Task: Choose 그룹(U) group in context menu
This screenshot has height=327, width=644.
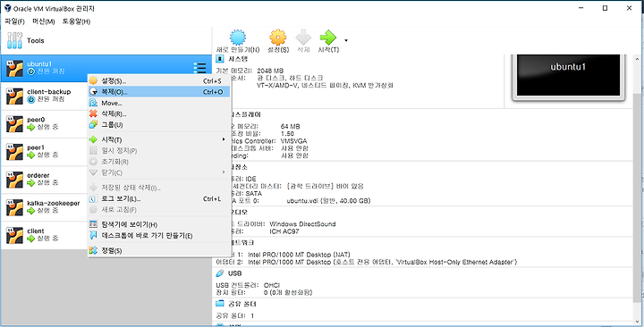Action: (158, 124)
